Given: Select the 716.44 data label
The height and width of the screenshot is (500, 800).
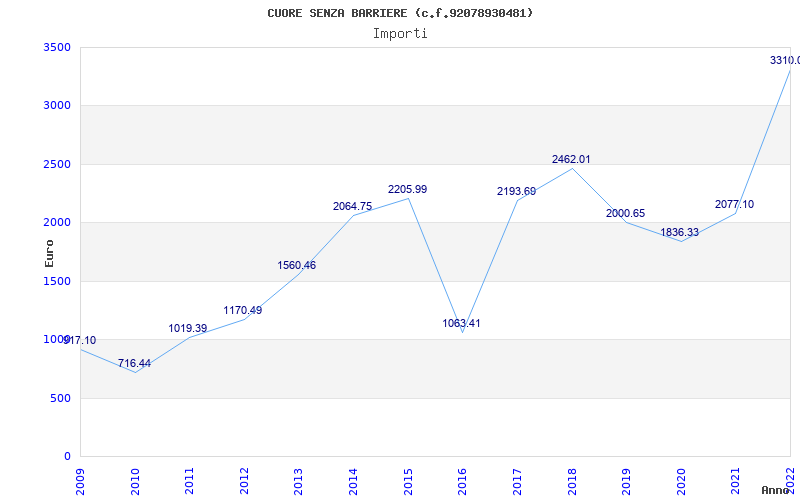Looking at the screenshot, I should click(x=134, y=363).
